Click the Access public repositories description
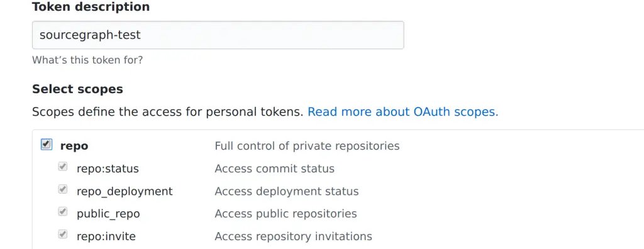The image size is (644, 249). (x=286, y=214)
